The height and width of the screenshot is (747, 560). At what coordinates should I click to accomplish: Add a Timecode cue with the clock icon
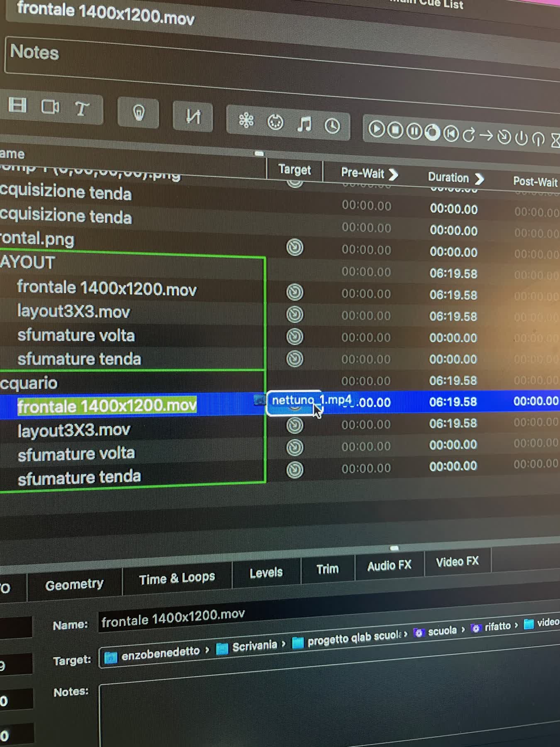(x=332, y=125)
